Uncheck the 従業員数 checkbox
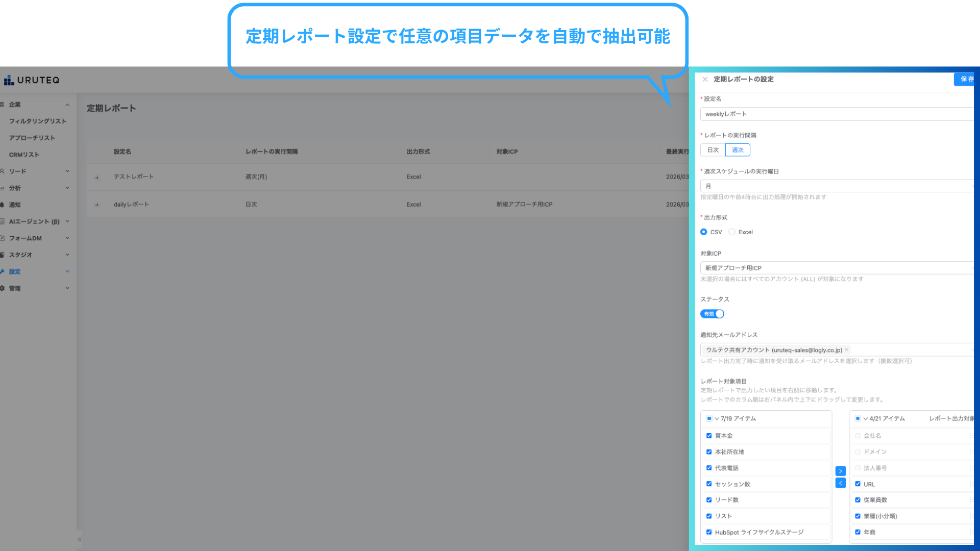 click(857, 500)
